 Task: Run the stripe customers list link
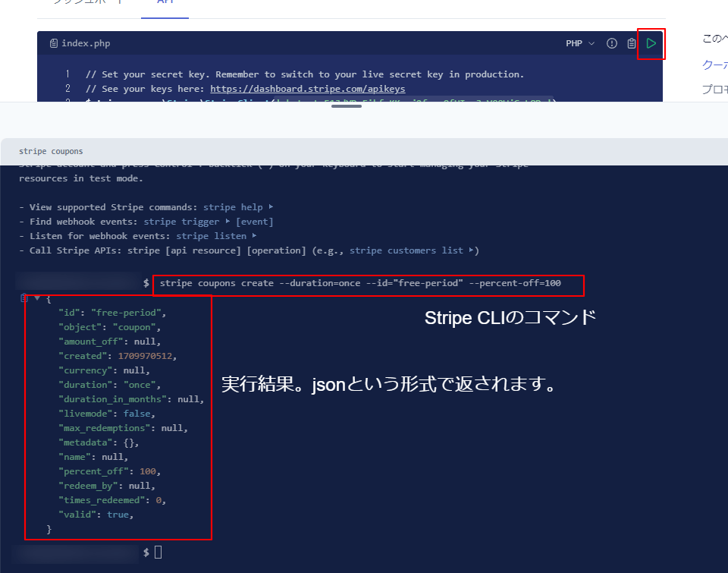pyautogui.click(x=412, y=250)
